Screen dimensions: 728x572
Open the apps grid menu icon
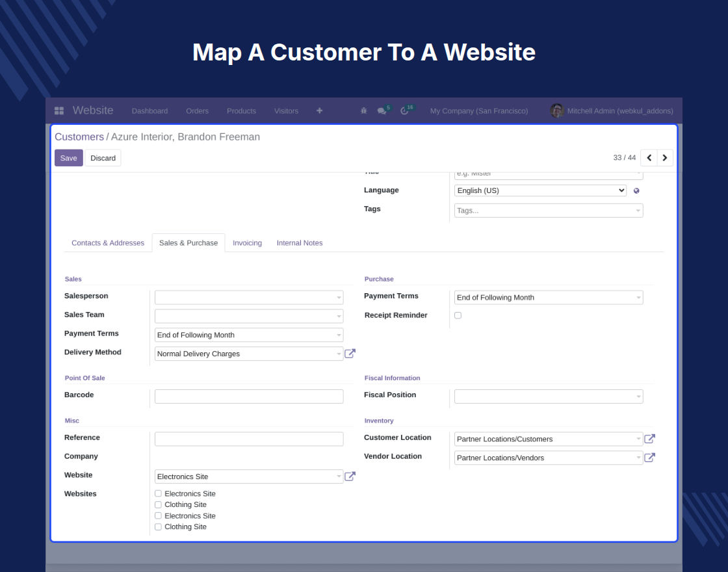59,110
